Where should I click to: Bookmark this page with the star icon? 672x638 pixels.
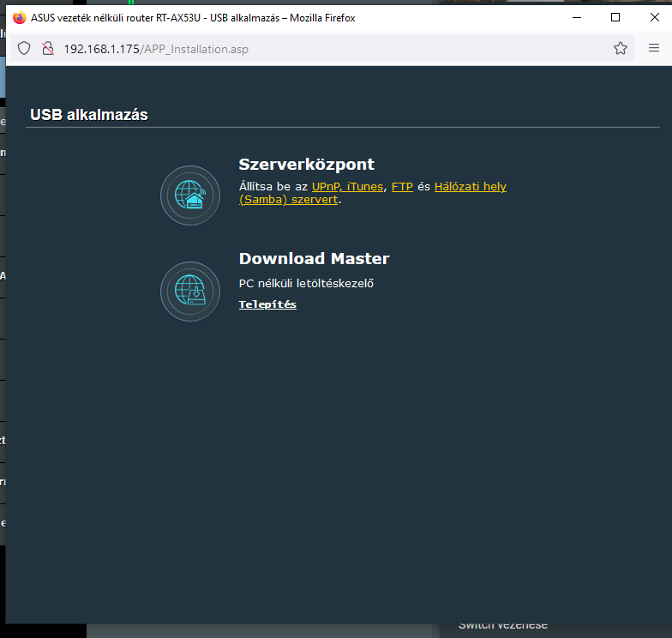[x=621, y=48]
